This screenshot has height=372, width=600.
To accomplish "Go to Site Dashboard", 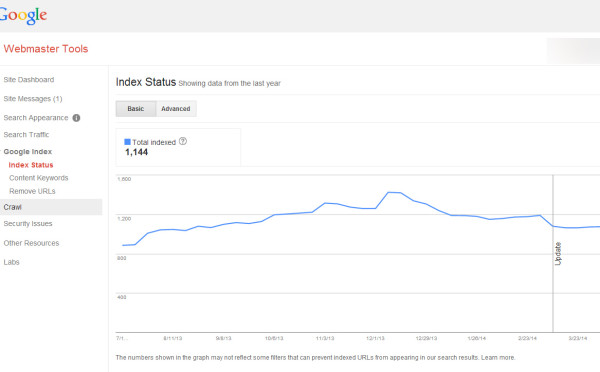I will click(29, 80).
